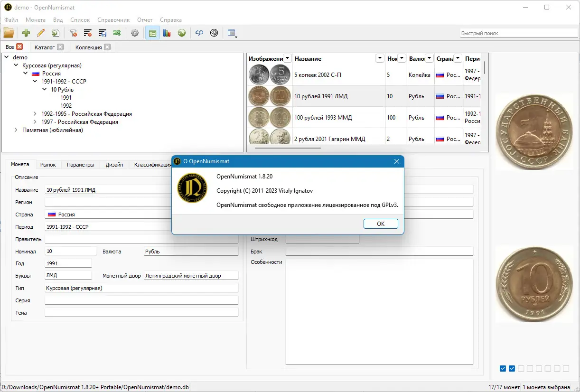Viewport: 580px width, 392px height.
Task: Click the Год field showing 1991
Action: tap(68, 263)
